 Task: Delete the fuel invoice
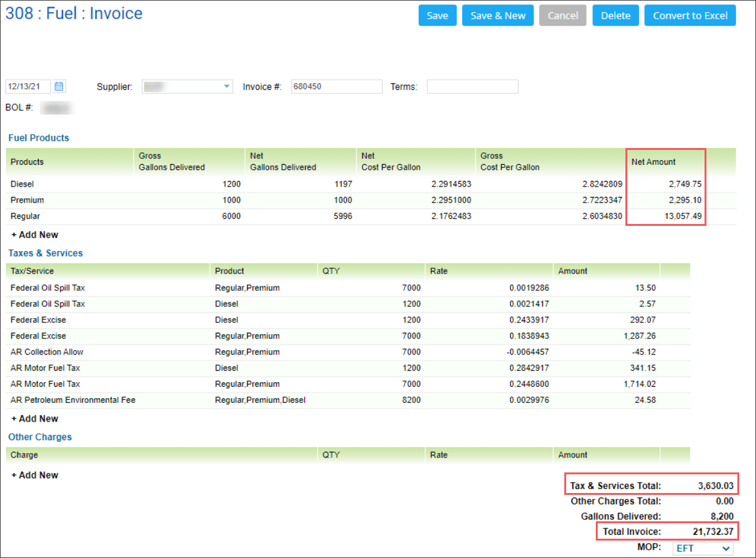(x=615, y=15)
